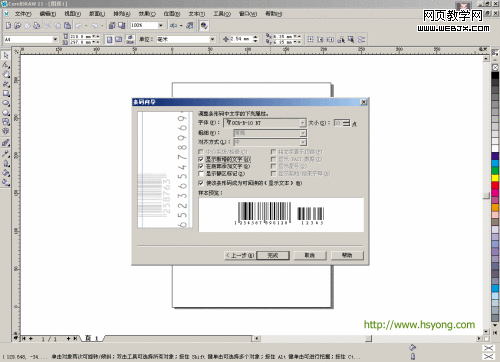Open the 单位 units dropdown
This screenshot has width=500, height=362.
212,39
